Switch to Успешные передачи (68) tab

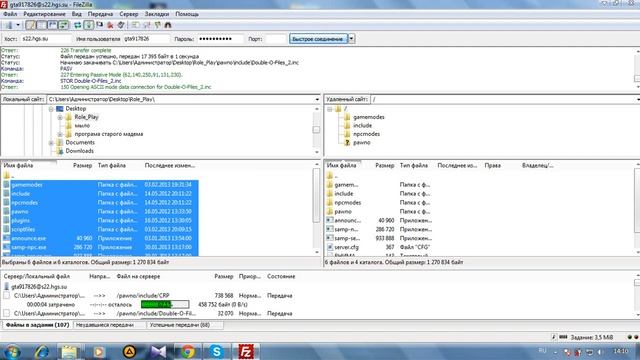coord(180,325)
